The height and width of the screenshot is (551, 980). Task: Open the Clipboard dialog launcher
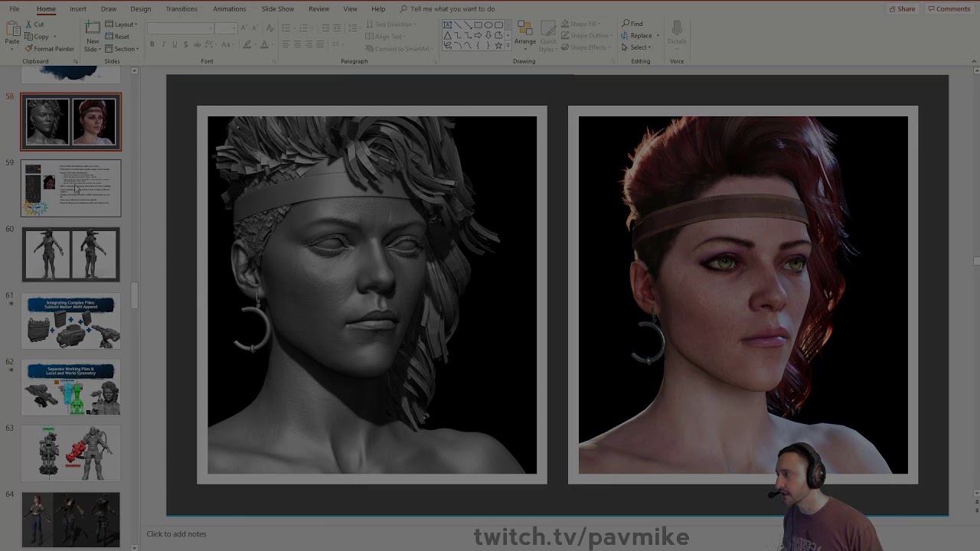point(76,61)
